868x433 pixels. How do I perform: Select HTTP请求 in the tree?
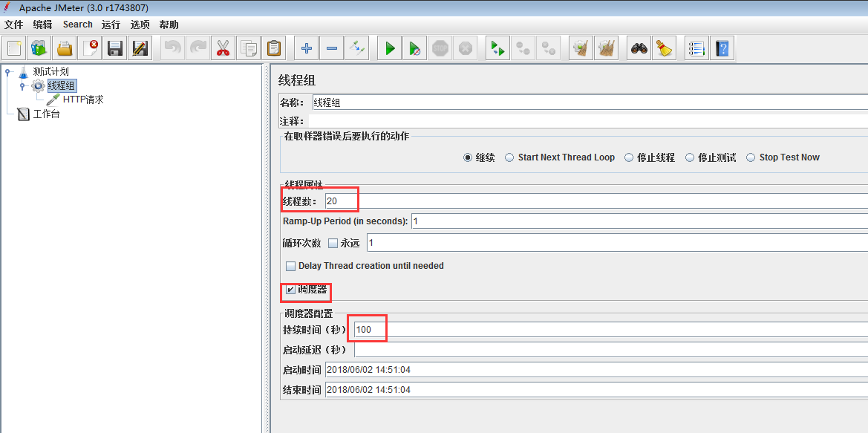coord(83,100)
